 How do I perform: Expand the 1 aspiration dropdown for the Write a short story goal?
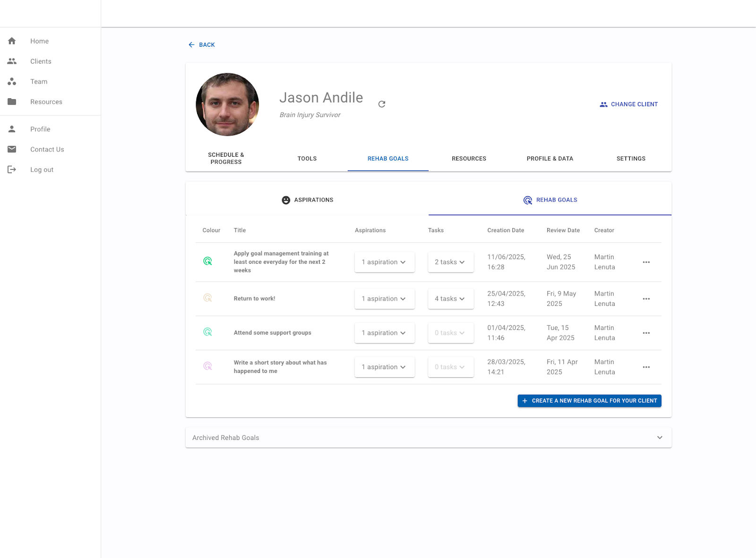coord(385,367)
